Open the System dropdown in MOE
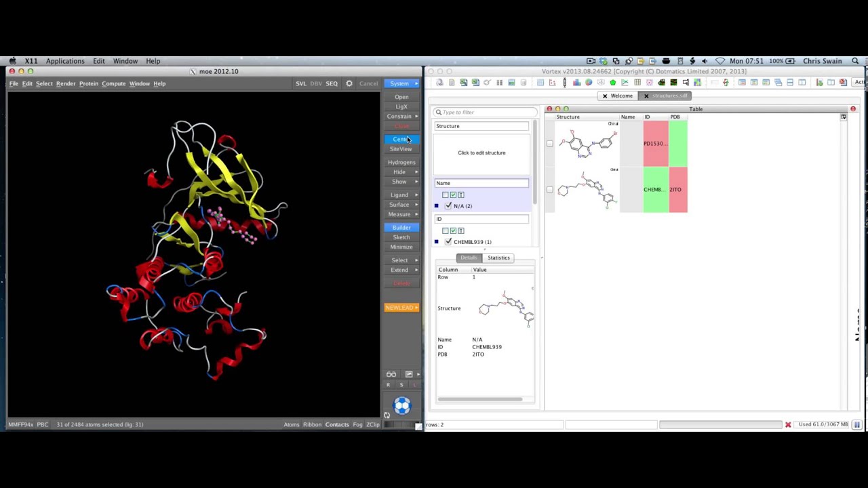This screenshot has width=868, height=488. 401,83
